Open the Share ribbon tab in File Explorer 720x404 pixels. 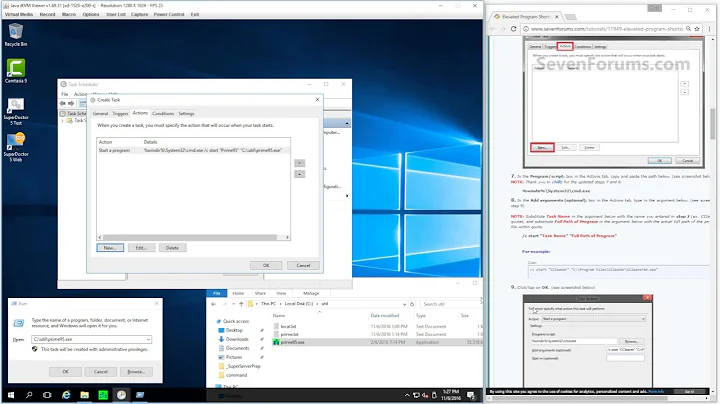click(260, 293)
